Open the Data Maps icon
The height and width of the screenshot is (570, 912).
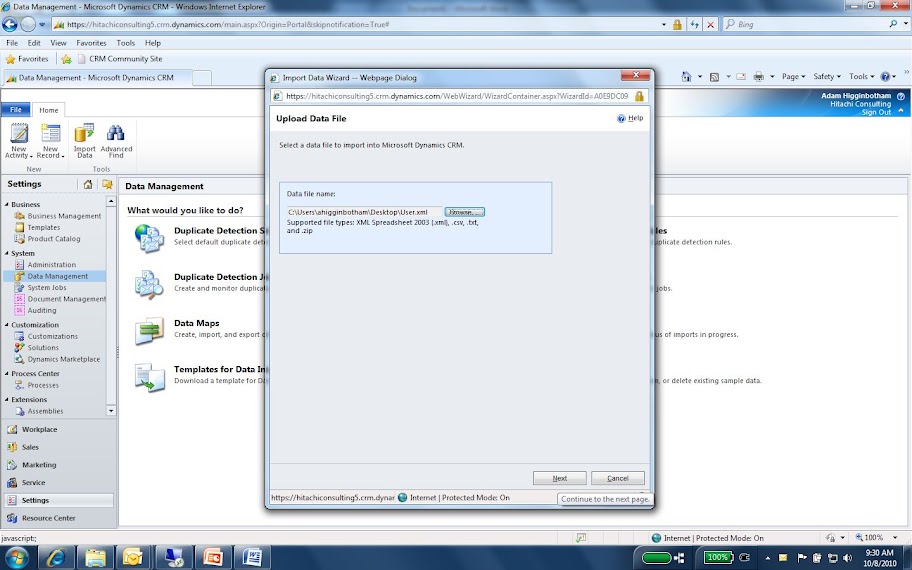click(x=149, y=330)
